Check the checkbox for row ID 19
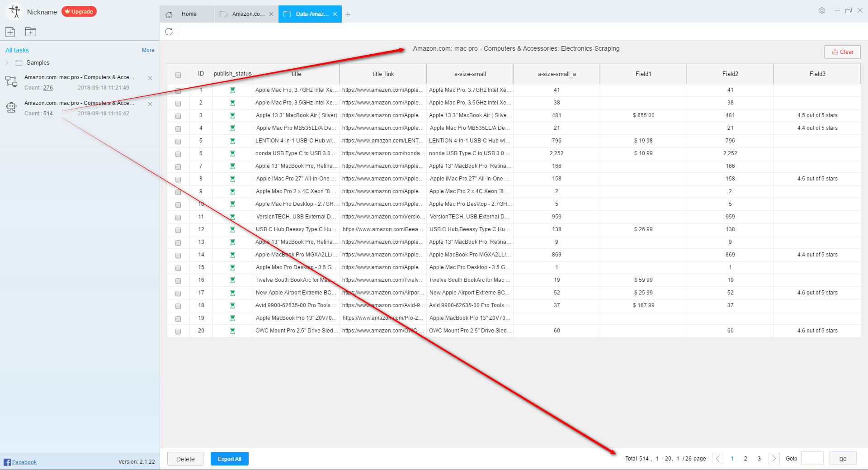Image resolution: width=868 pixels, height=470 pixels. 178,319
